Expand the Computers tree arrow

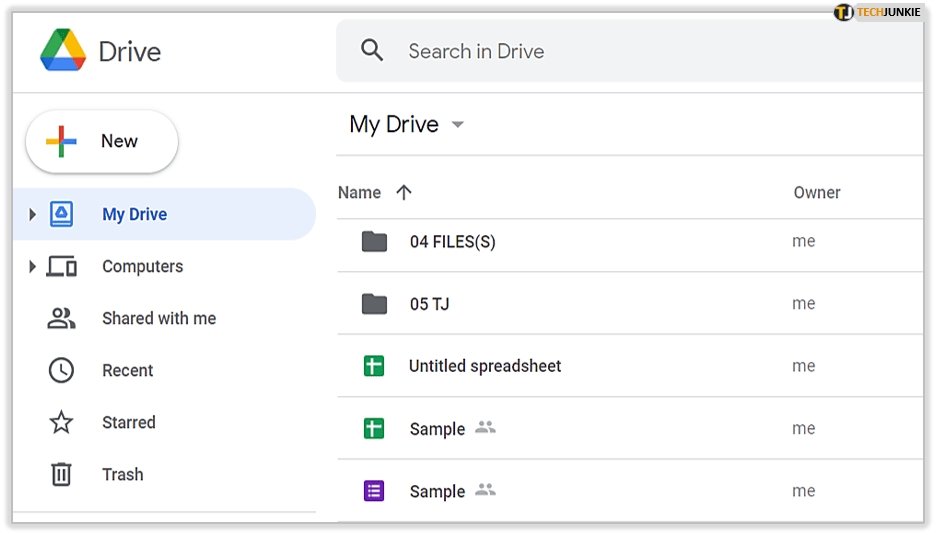click(x=32, y=266)
